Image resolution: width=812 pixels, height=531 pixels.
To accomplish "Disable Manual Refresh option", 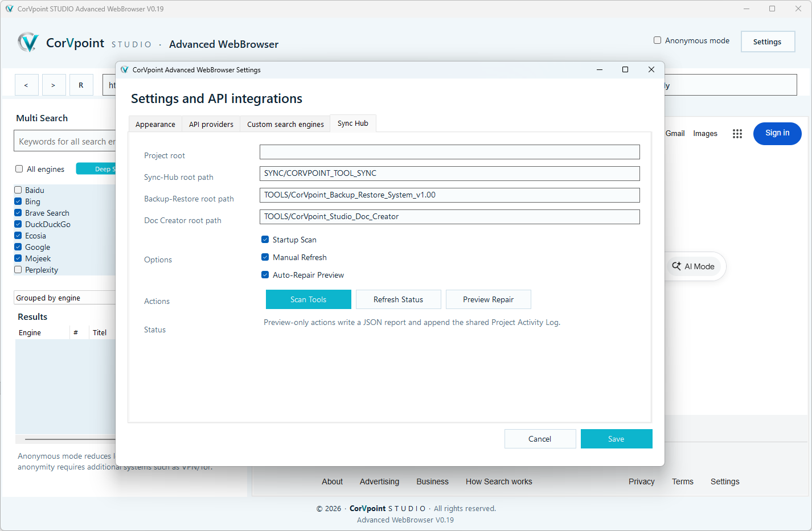I will click(x=265, y=257).
